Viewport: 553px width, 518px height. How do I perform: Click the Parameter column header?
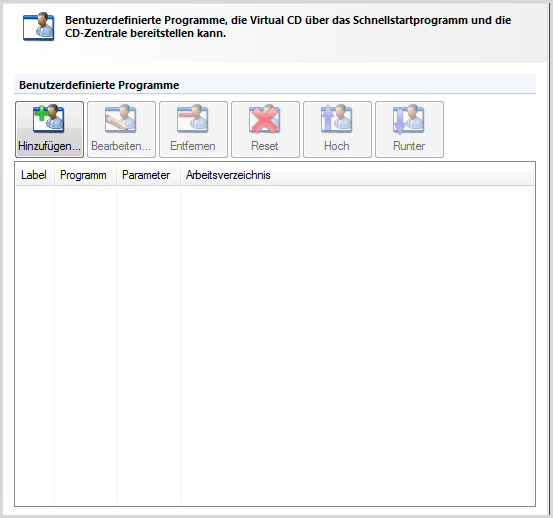tap(148, 175)
